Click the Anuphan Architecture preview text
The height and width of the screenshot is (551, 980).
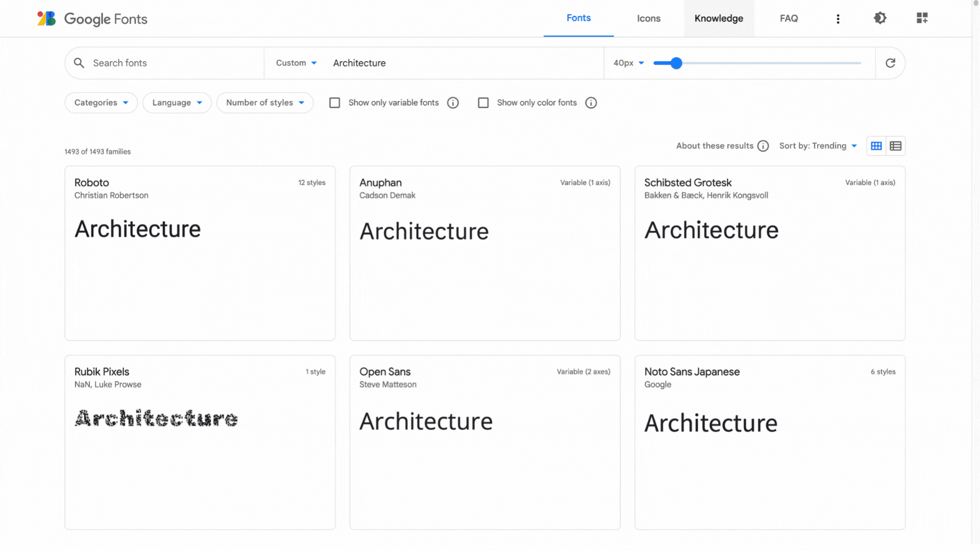point(424,232)
